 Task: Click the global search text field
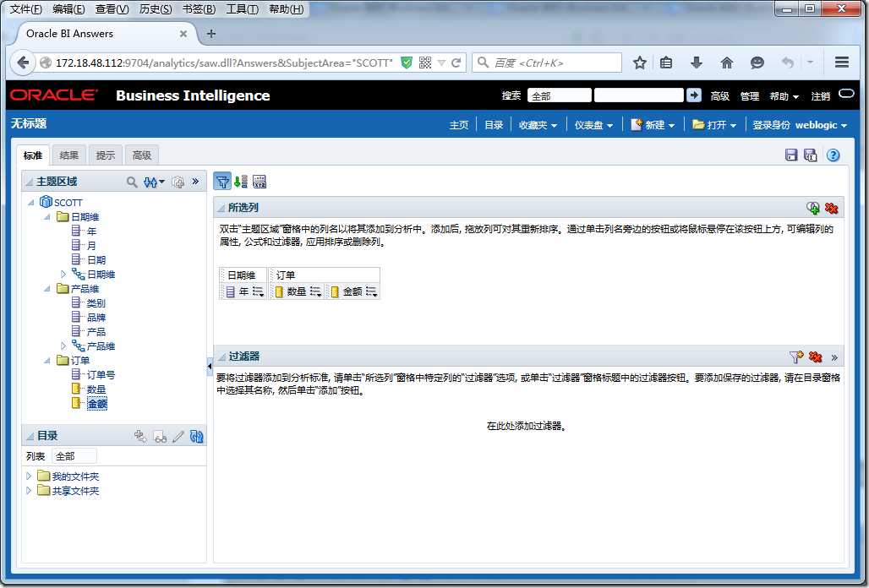pyautogui.click(x=638, y=95)
